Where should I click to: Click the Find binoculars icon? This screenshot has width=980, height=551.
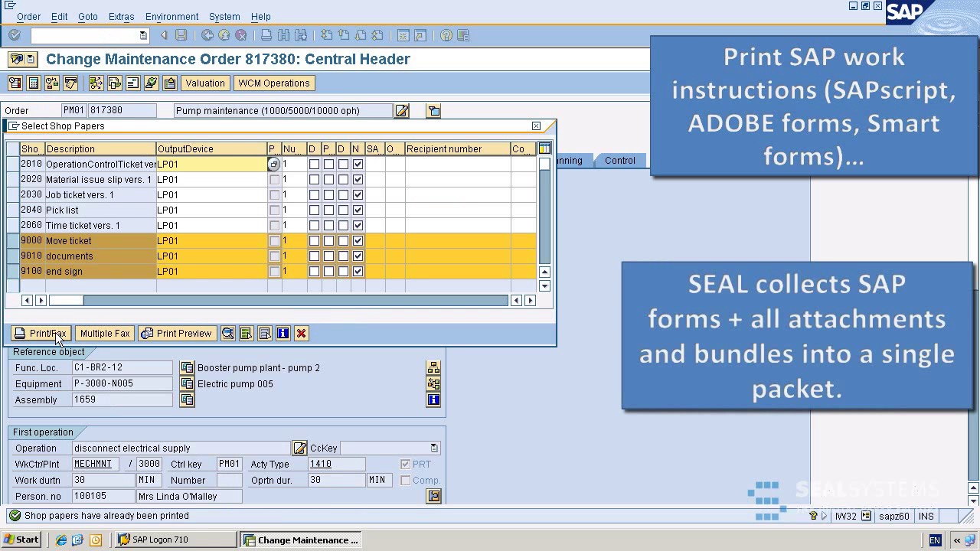(283, 35)
